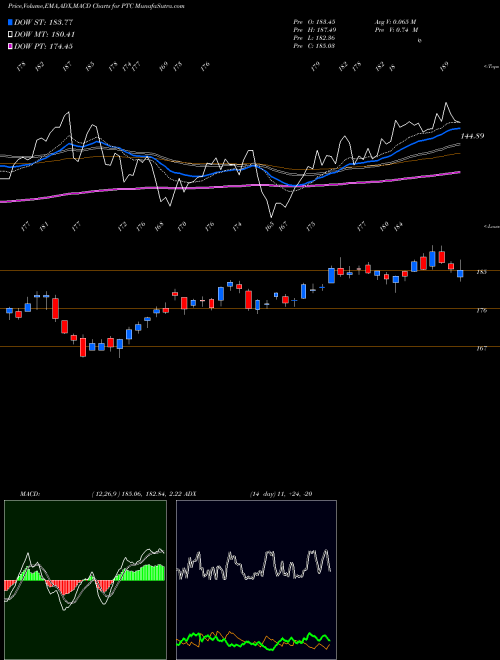500x660 pixels.
Task: Click the MACD values '(12,26,9) 185.06, 182.84, 2.22'
Action: coord(136,494)
